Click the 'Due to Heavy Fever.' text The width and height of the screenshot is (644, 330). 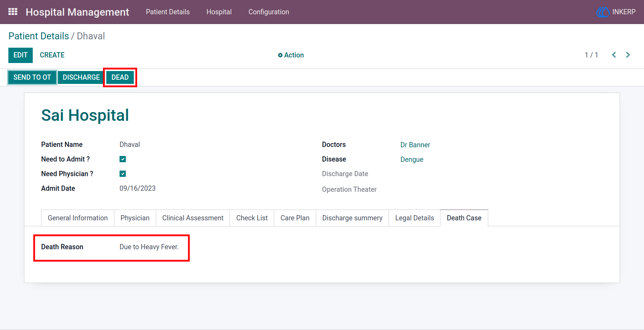coord(149,247)
